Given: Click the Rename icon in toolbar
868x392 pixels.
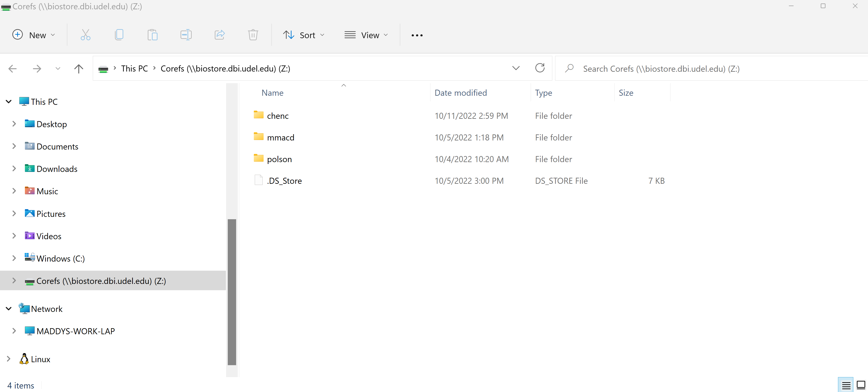Looking at the screenshot, I should [x=187, y=35].
